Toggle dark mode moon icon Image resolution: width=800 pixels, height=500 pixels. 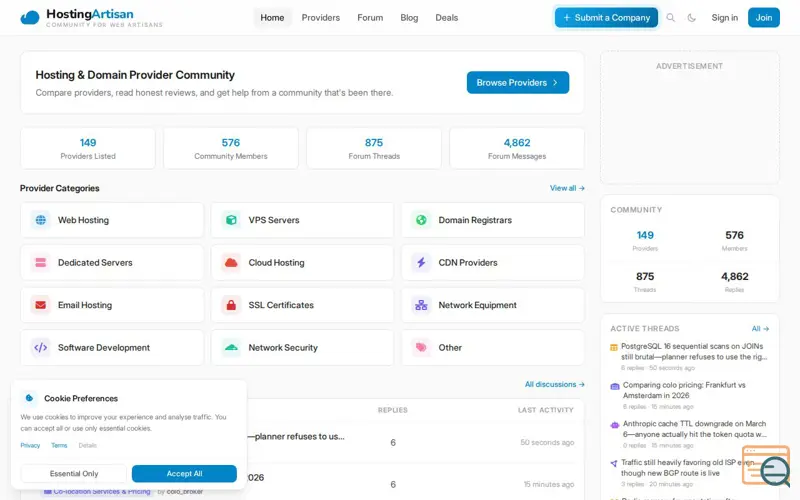(691, 18)
